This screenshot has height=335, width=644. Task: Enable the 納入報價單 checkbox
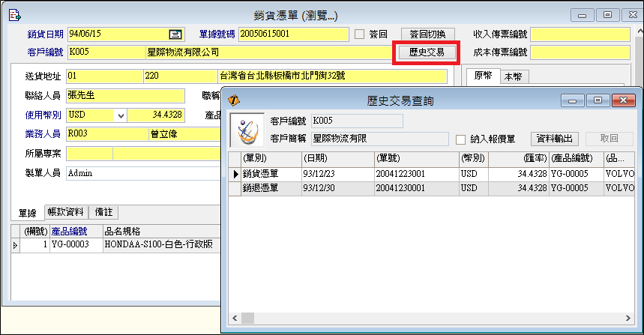point(462,139)
